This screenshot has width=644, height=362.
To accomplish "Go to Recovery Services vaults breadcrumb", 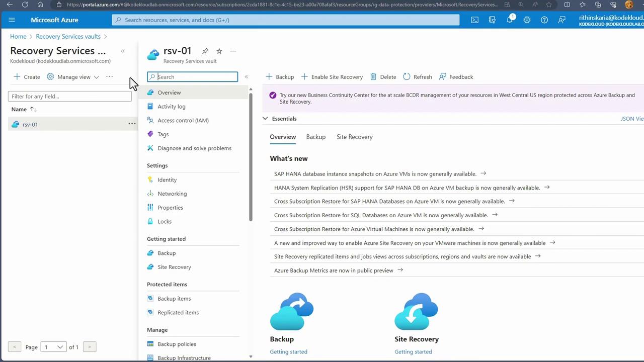I will point(68,37).
